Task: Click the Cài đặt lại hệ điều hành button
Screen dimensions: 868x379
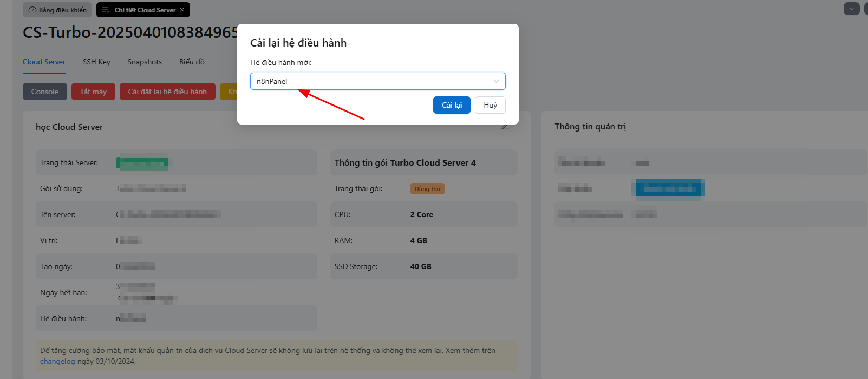Action: point(167,92)
